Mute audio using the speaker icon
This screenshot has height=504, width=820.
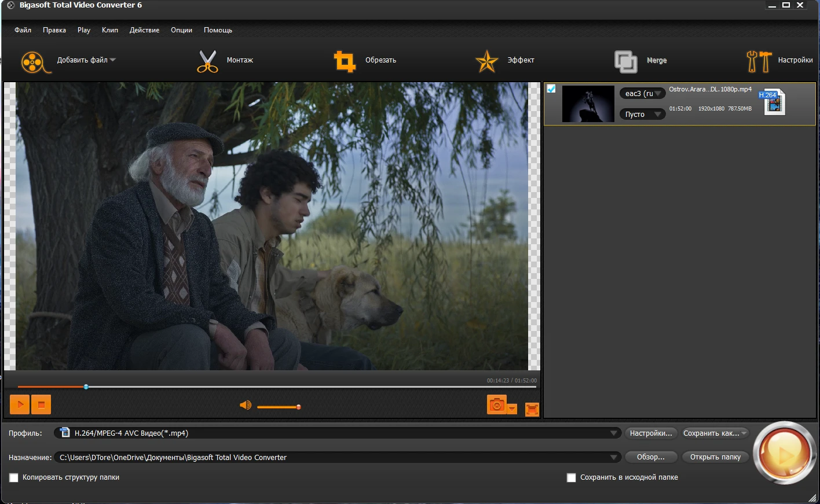click(x=246, y=406)
